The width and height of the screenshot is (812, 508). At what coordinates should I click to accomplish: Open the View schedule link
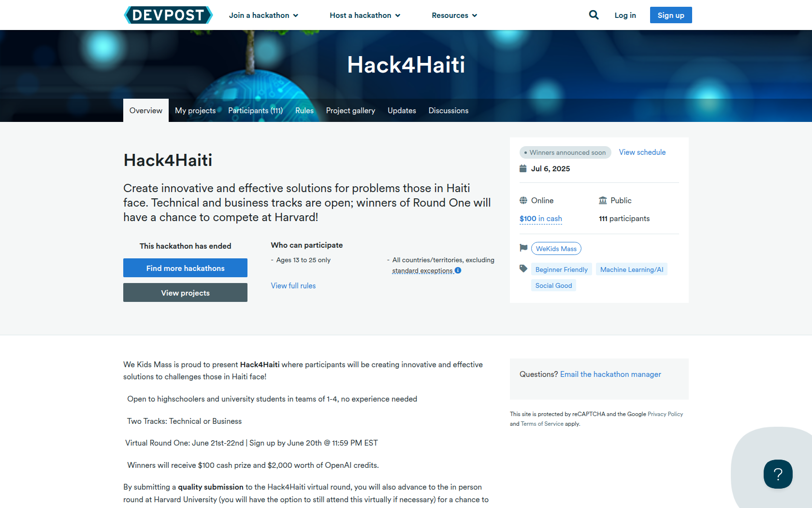tap(642, 152)
